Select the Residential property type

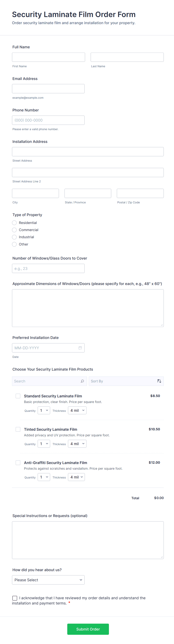click(14, 223)
